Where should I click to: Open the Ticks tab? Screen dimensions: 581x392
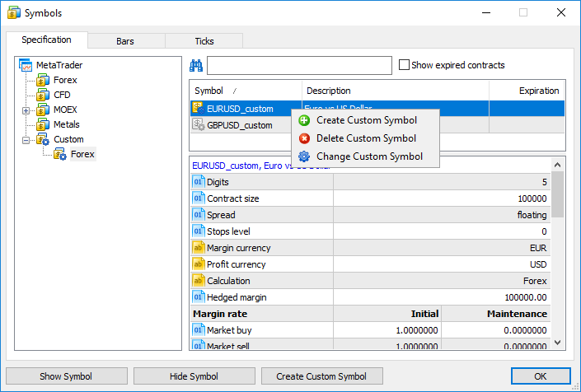pyautogui.click(x=204, y=40)
